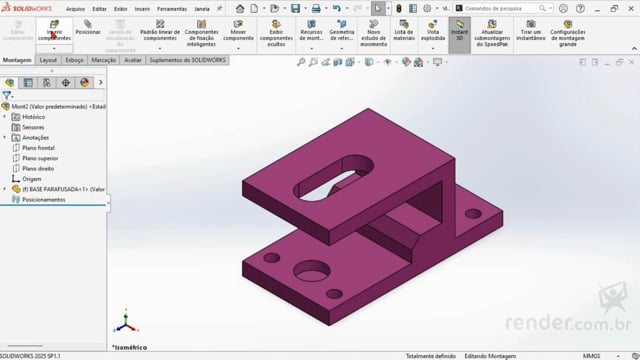Expand the BASE PARAFUSADA component node

tap(5, 189)
